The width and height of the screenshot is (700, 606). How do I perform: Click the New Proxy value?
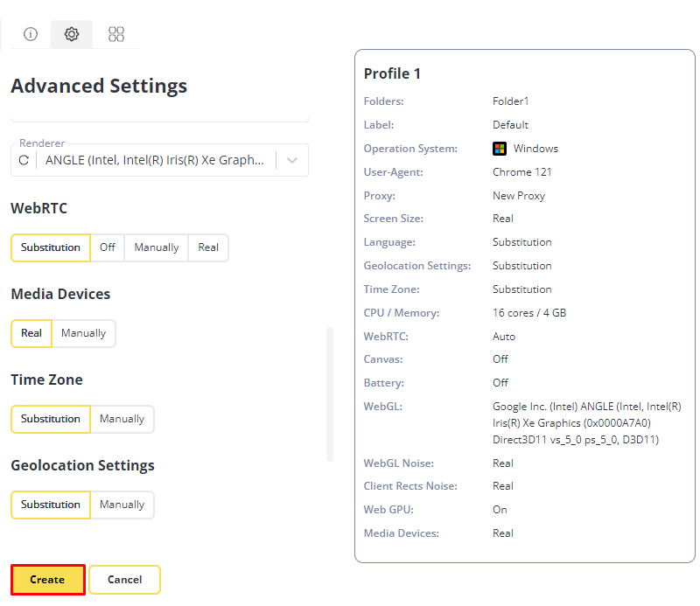pyautogui.click(x=519, y=196)
